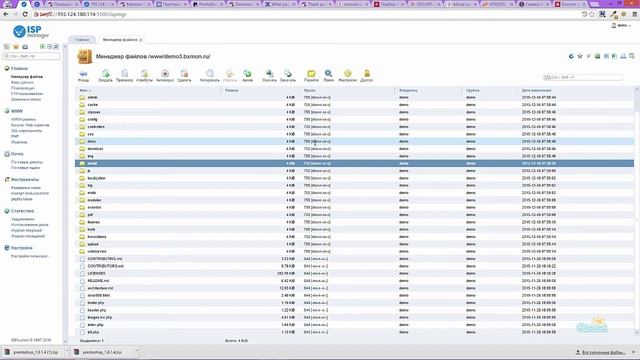Select the README.md file row
The height and width of the screenshot is (360, 640).
tap(354, 281)
